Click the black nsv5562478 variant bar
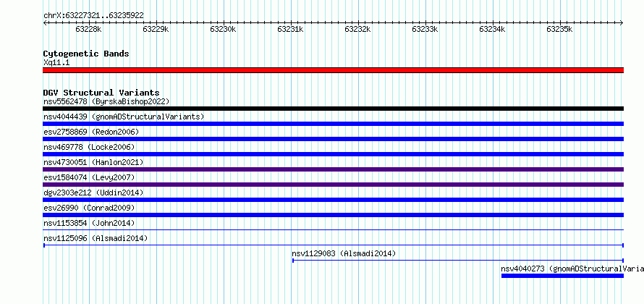The image size is (644, 304). pos(333,109)
